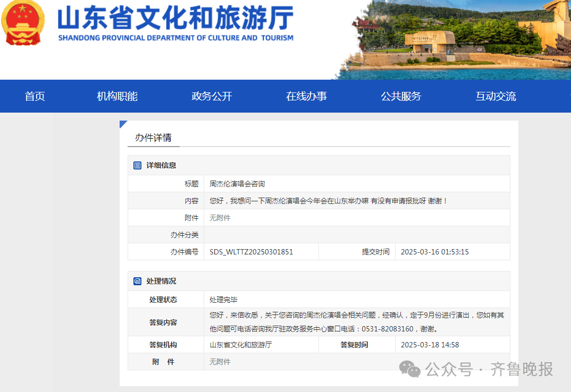Click case number SDS_WLTTZ20250301851
571x392 pixels.
[x=251, y=252]
